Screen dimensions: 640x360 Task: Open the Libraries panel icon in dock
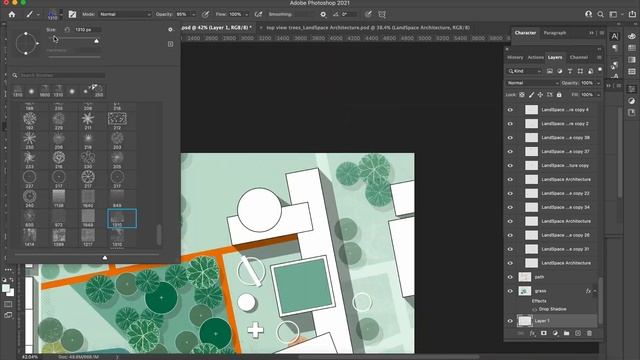coord(632,113)
